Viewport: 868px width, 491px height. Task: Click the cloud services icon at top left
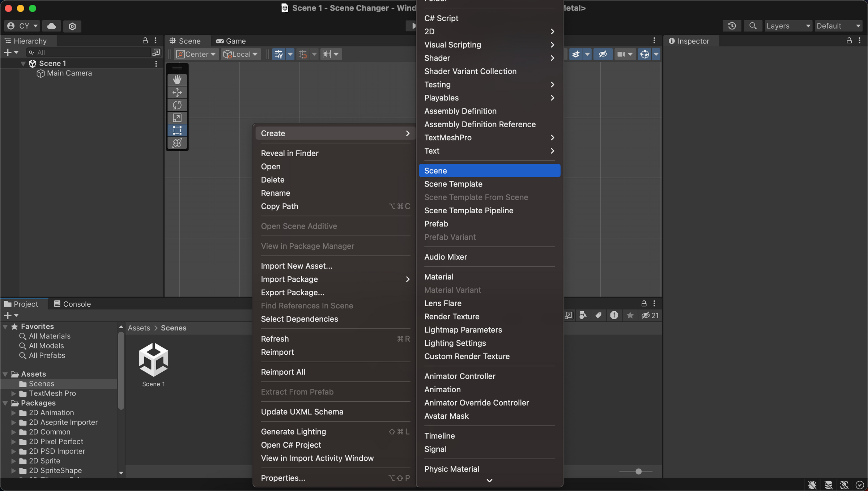(x=51, y=26)
